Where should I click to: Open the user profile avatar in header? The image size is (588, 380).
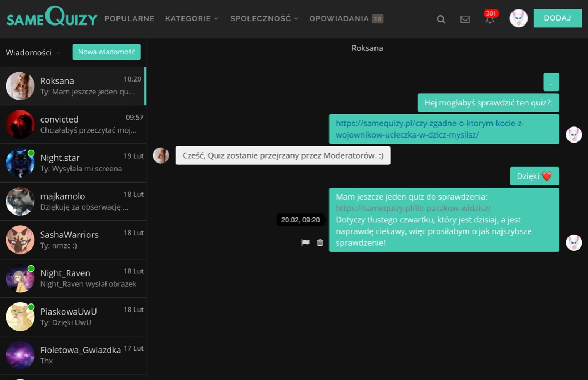(x=518, y=18)
